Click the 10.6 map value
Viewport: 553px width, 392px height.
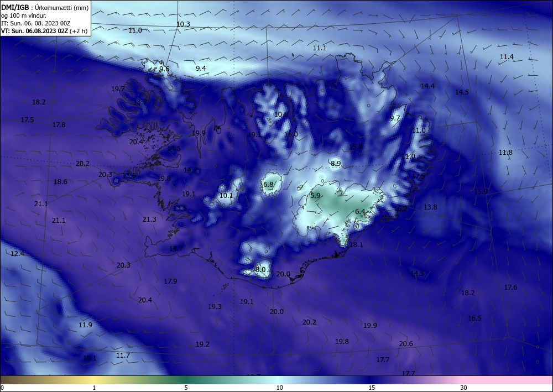click(x=281, y=114)
